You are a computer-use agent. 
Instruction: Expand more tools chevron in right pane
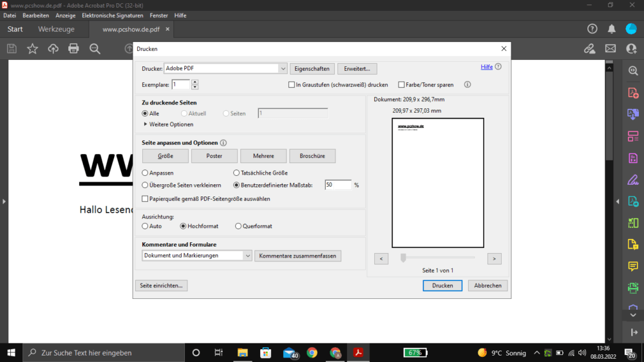click(x=633, y=315)
